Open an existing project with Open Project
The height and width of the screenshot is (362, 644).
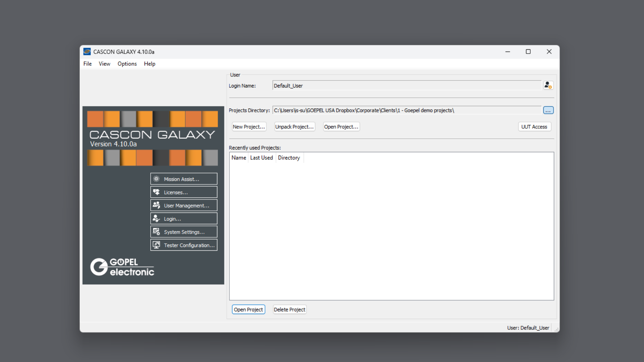click(x=340, y=127)
